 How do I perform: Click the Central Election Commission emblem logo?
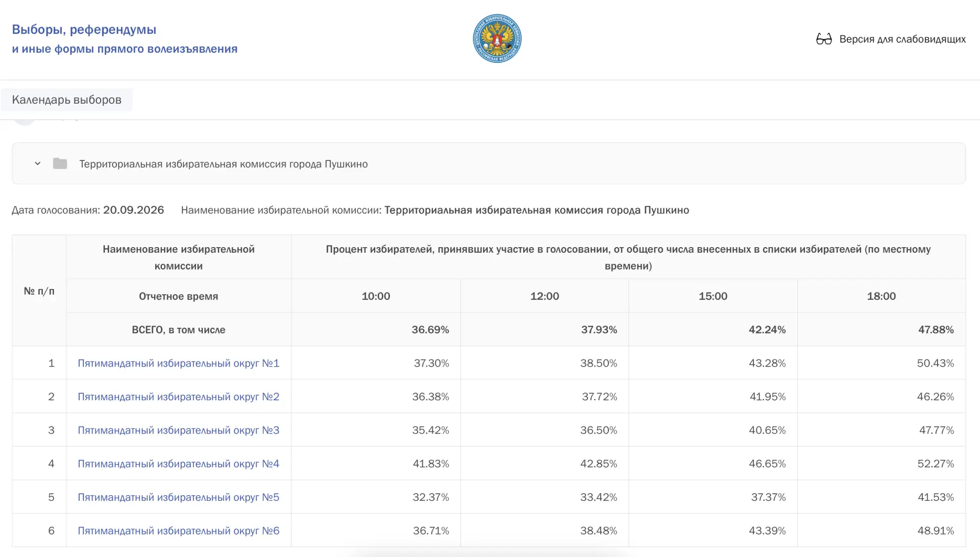pyautogui.click(x=497, y=39)
